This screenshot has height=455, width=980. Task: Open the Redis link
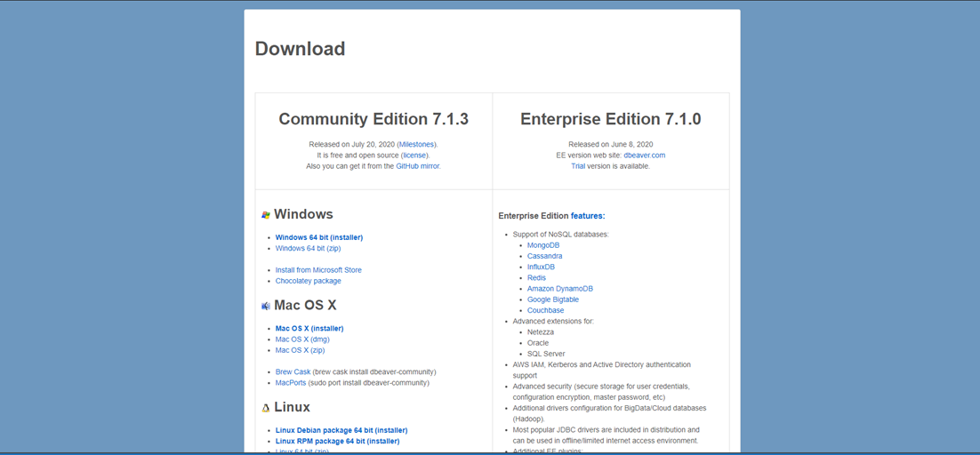point(536,278)
